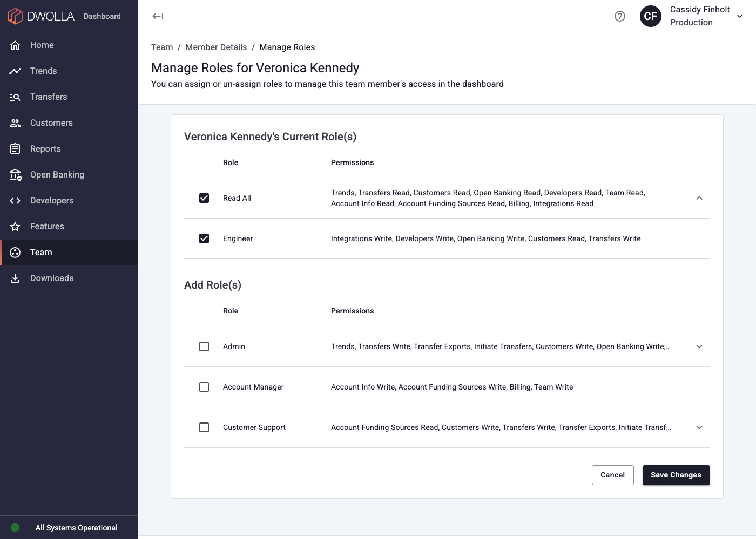756x539 pixels.
Task: Go to Transfers in the sidebar
Action: pyautogui.click(x=69, y=97)
